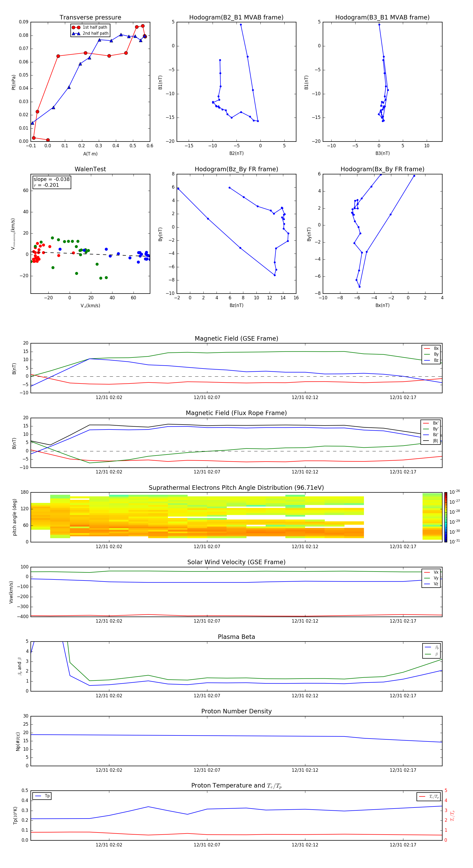Click the 'Hodogram(B3_B1 MVAB frame)' title

(x=382, y=18)
